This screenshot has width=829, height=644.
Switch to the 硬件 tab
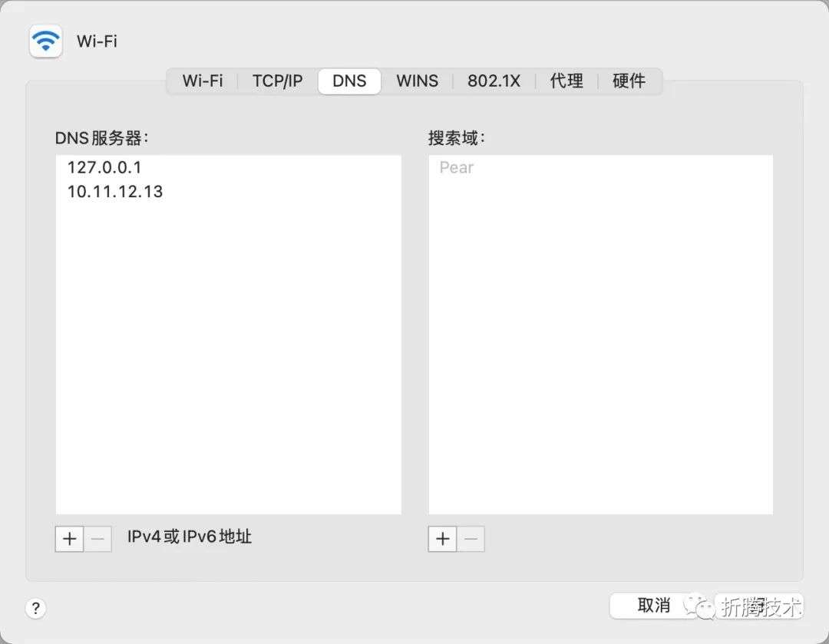pyautogui.click(x=629, y=81)
